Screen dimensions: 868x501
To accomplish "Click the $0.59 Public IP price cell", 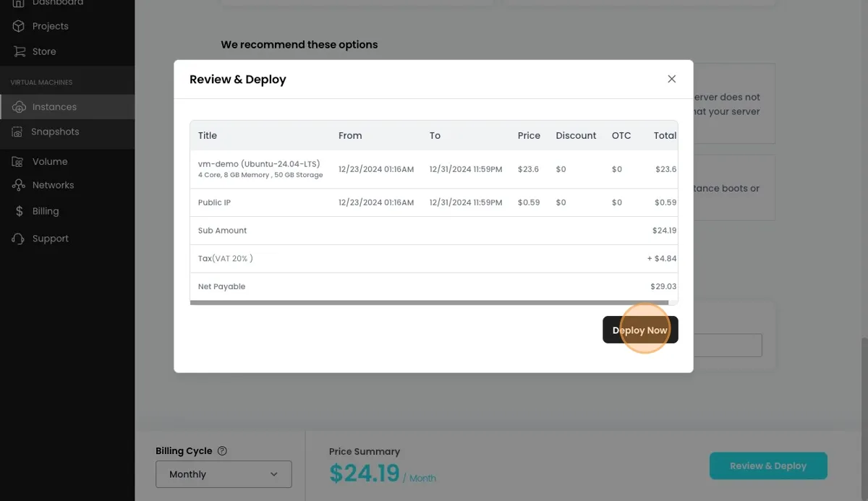I will pos(529,202).
